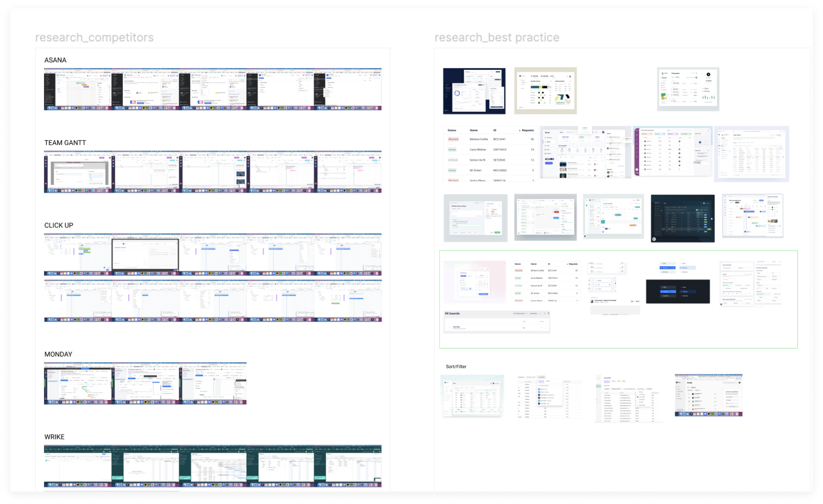Select the dark-themed table UI thumbnail

tap(683, 218)
